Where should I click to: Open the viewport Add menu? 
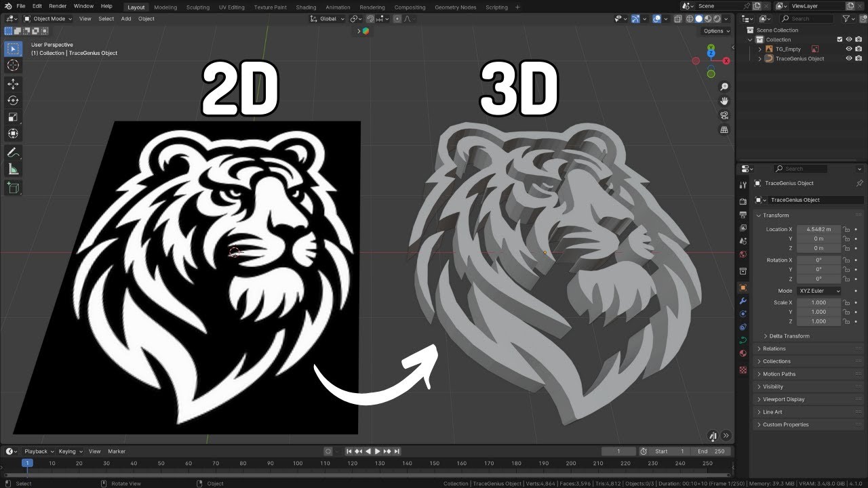click(x=126, y=19)
